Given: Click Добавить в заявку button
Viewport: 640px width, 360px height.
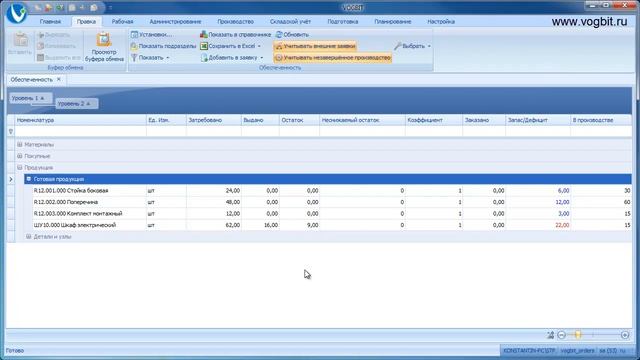Looking at the screenshot, I should (x=232, y=58).
